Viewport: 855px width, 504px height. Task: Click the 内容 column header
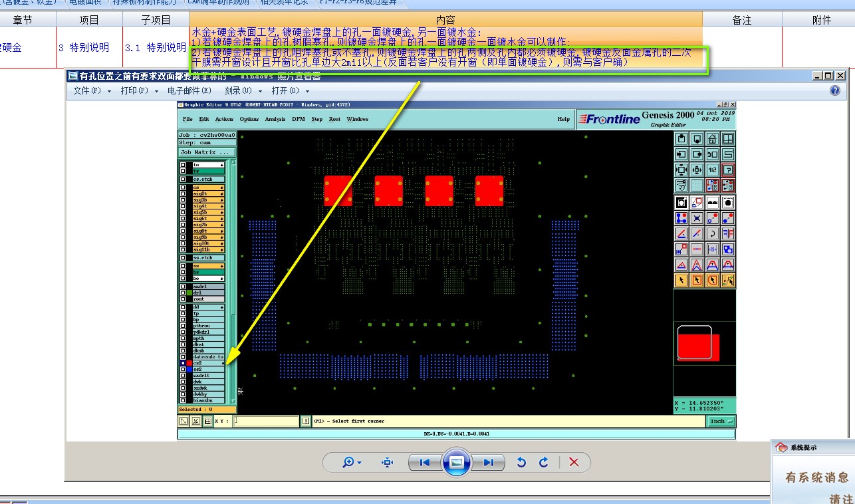pyautogui.click(x=445, y=20)
